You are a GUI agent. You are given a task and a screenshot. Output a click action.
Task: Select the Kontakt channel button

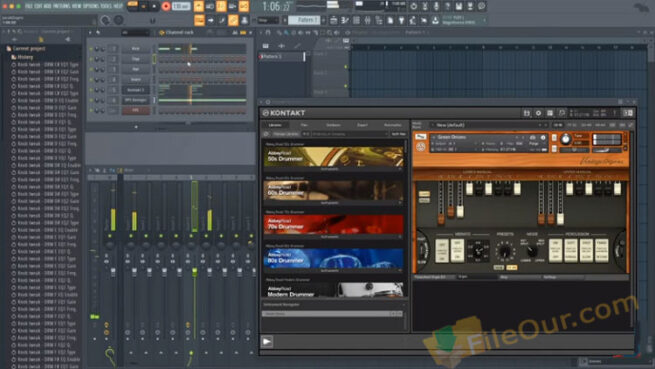[x=136, y=90]
